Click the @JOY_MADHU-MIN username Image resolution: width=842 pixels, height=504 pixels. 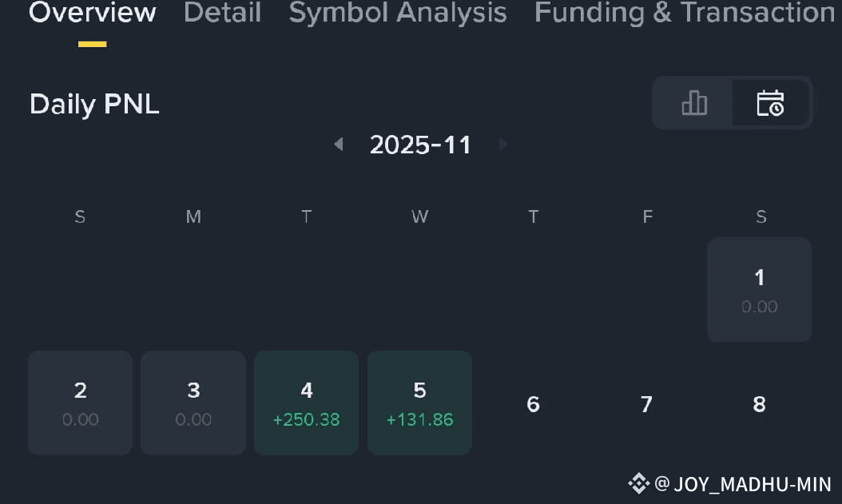pos(743,484)
